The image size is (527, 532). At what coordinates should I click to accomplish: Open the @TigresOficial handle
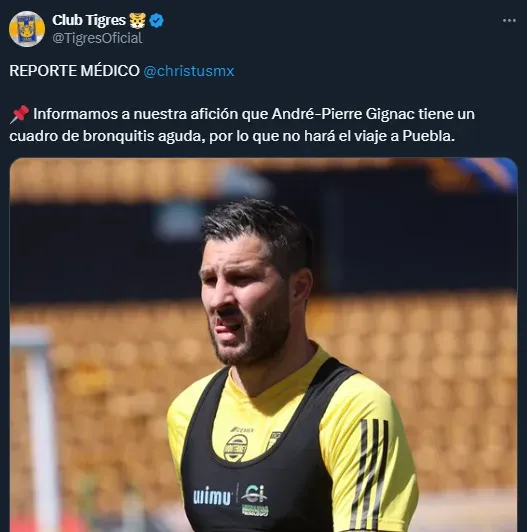tap(97, 38)
